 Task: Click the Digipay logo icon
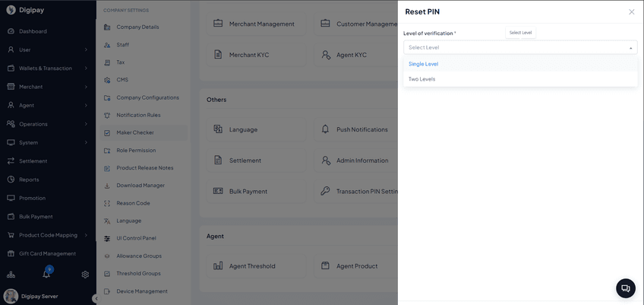pos(11,11)
